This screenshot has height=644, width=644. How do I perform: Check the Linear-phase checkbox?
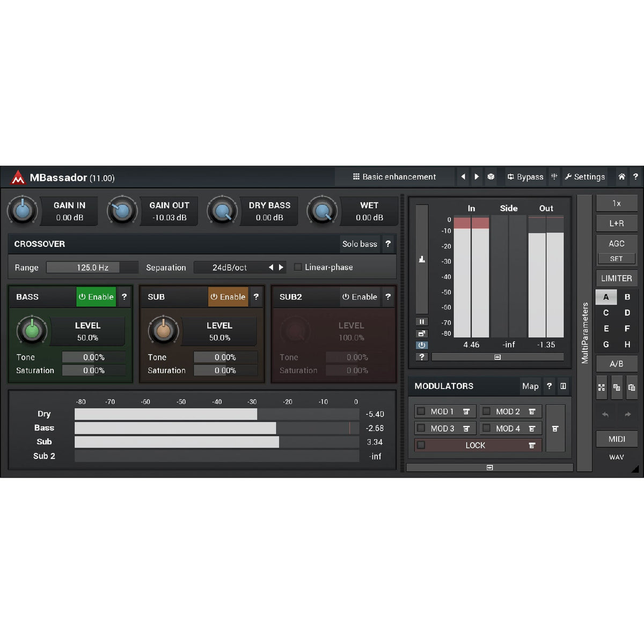pyautogui.click(x=298, y=267)
